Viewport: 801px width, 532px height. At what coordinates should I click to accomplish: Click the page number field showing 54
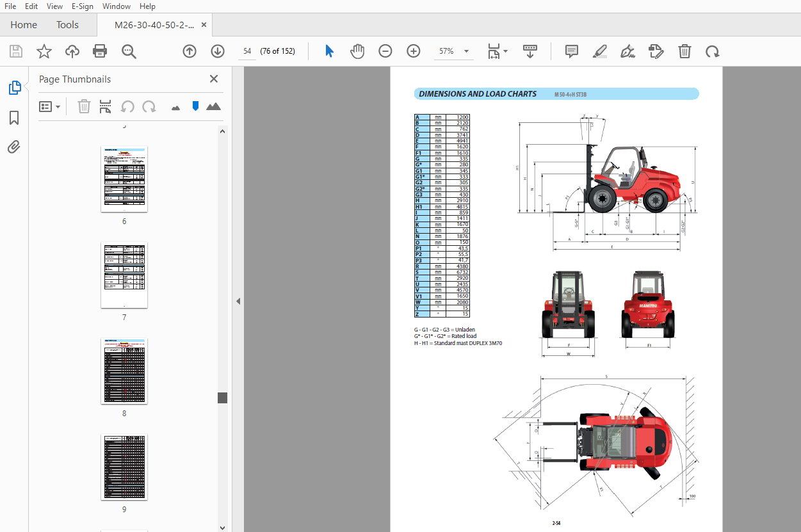pos(247,51)
